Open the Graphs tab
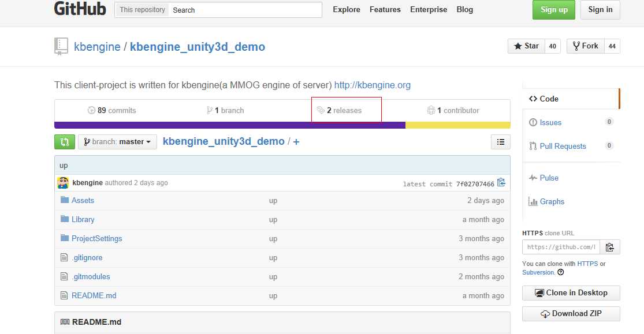 coord(552,202)
